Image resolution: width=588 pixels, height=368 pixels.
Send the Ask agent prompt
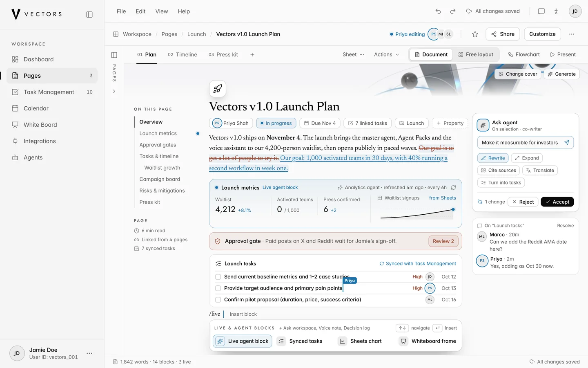[x=567, y=143]
